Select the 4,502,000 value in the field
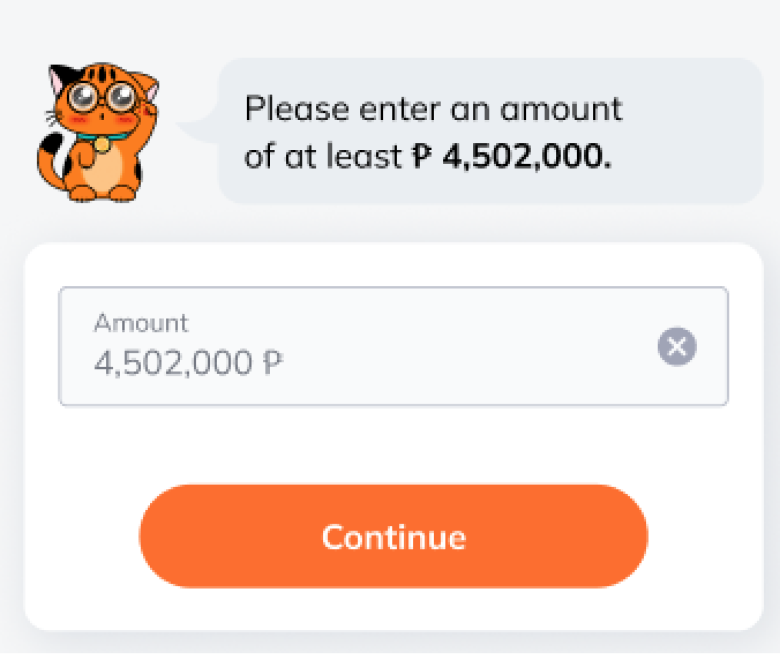Image resolution: width=780 pixels, height=654 pixels. [x=173, y=363]
